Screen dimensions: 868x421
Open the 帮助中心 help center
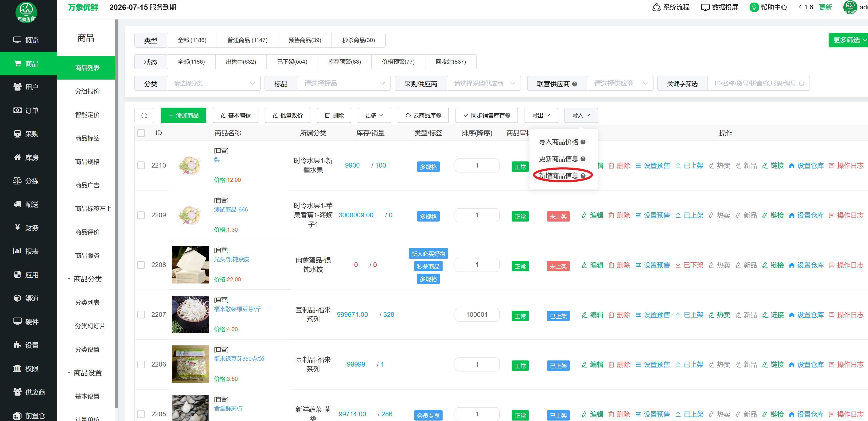coord(768,7)
